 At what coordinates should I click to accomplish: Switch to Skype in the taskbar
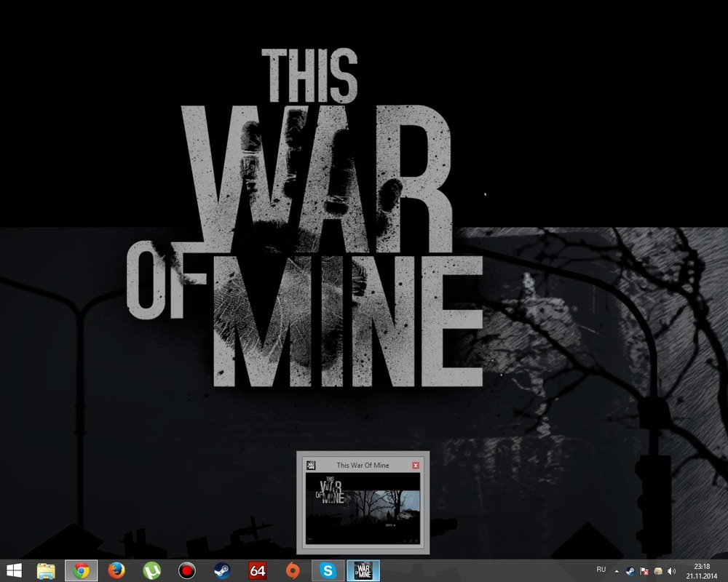pos(327,570)
